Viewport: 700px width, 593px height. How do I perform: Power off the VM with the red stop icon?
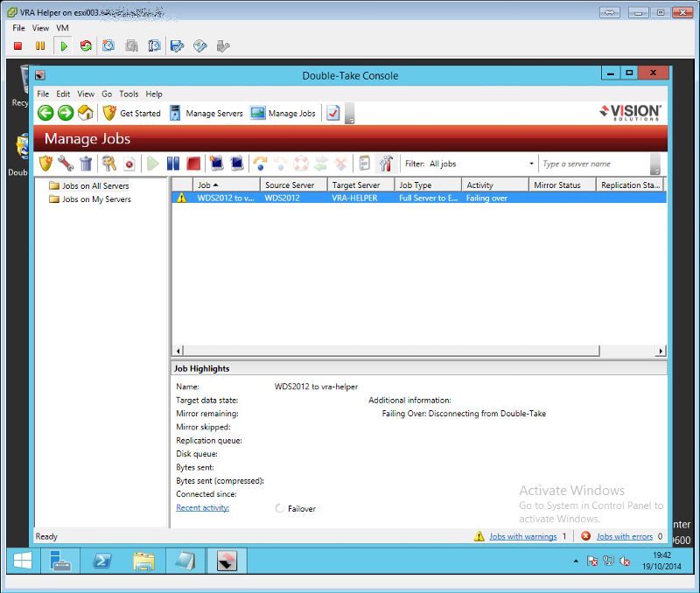(x=17, y=46)
